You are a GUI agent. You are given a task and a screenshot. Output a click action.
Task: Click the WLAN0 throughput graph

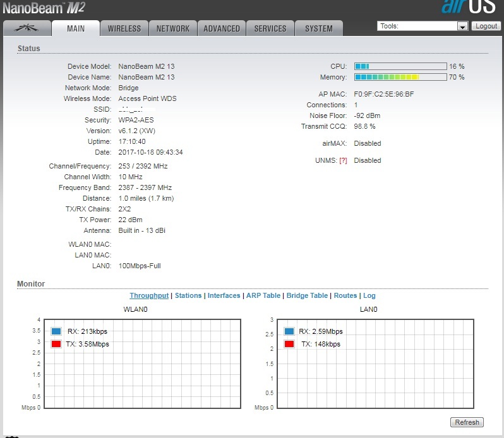142,364
